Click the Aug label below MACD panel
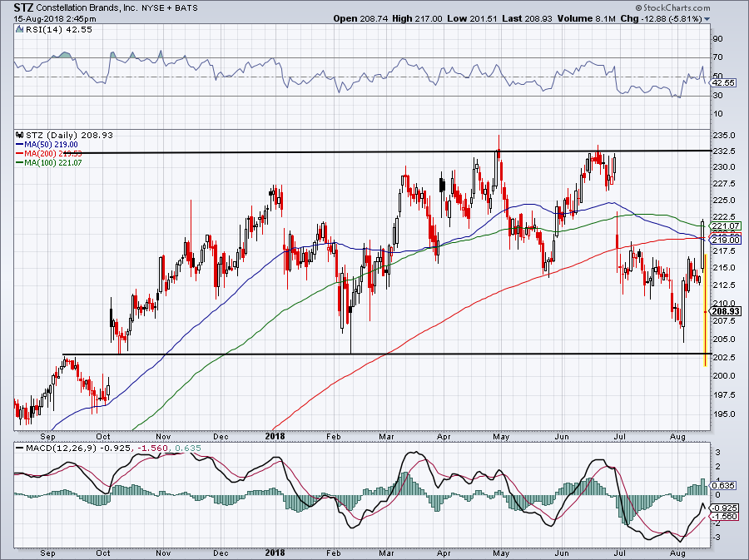Viewport: 749px width, 560px height. (x=677, y=553)
